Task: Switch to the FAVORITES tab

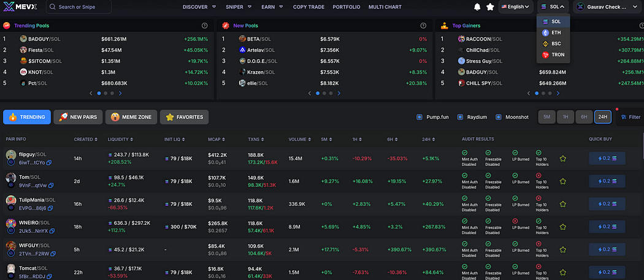Action: pyautogui.click(x=184, y=117)
